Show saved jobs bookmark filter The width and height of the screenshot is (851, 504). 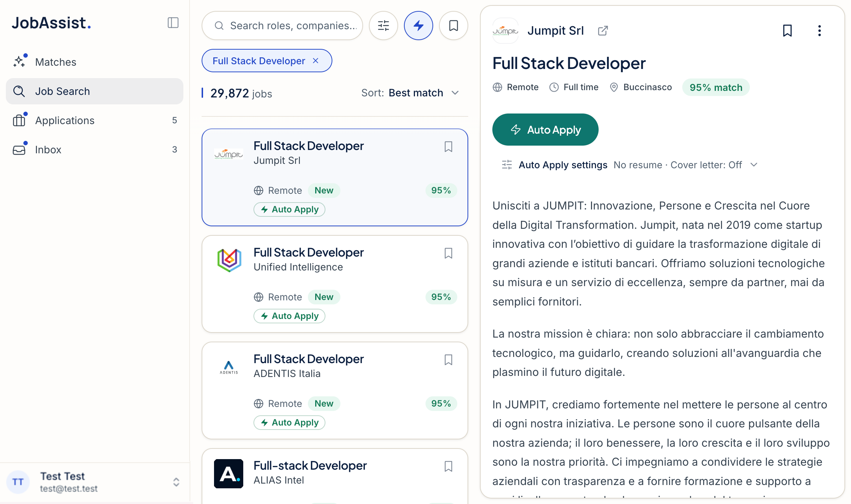tap(454, 26)
